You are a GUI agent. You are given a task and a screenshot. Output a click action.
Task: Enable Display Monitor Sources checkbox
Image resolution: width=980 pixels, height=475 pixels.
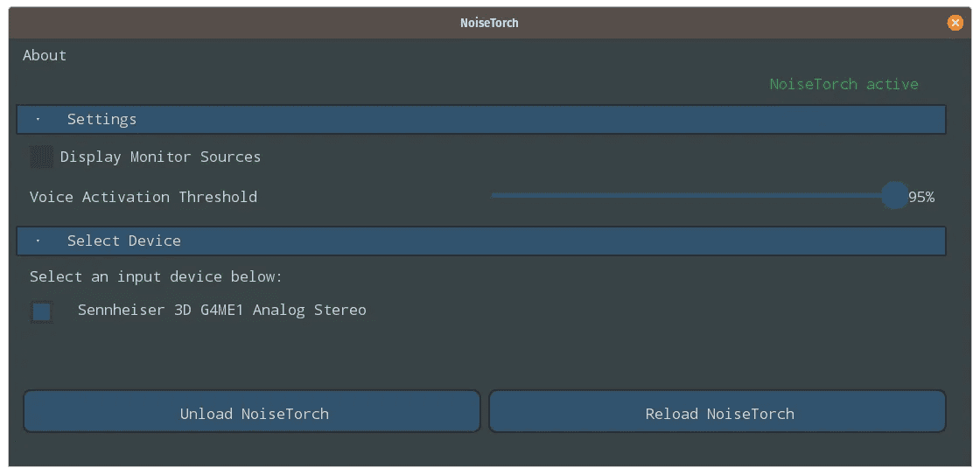tap(42, 157)
